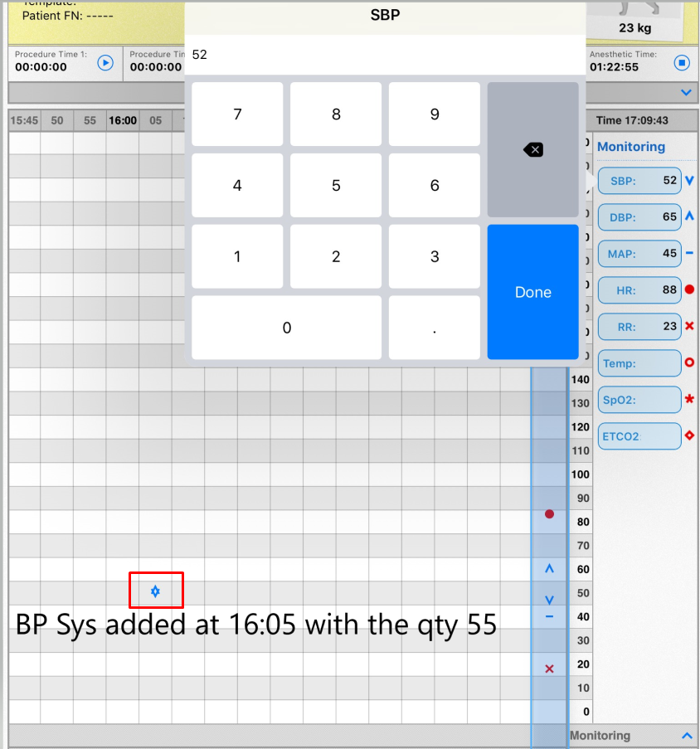Viewport: 700px width, 749px height.
Task: Open the Temp monitoring field
Action: point(639,363)
